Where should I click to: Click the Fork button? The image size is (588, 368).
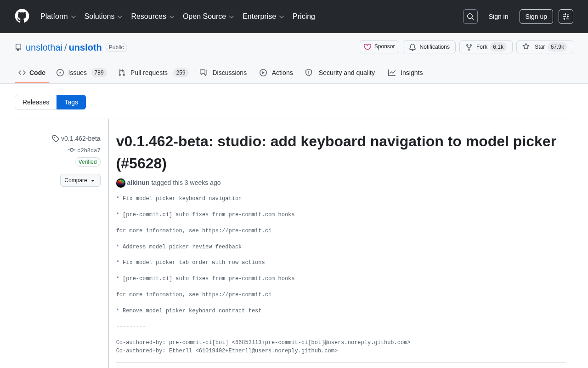[x=486, y=47]
